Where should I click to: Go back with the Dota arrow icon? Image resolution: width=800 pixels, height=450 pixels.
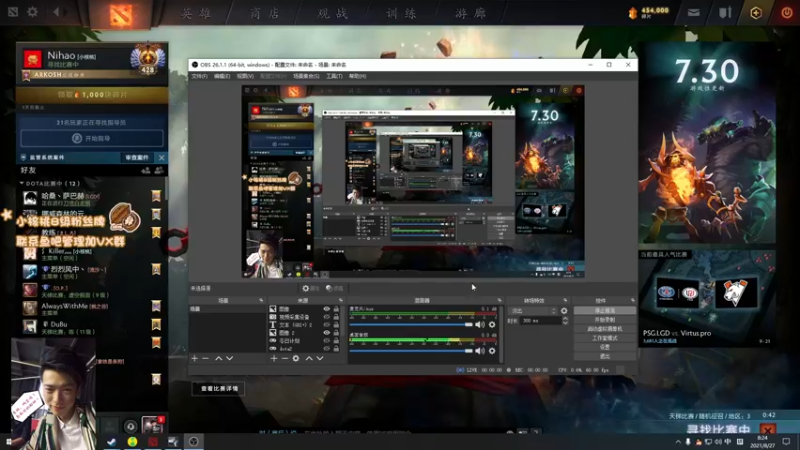[x=57, y=11]
